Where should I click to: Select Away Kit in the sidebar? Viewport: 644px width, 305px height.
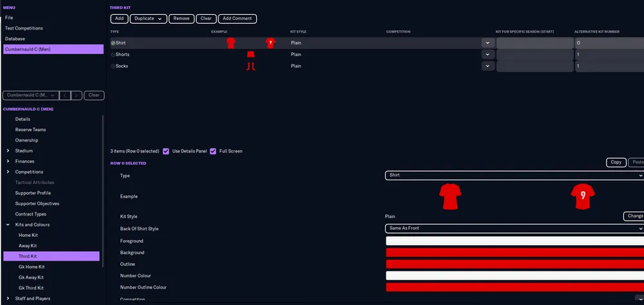pyautogui.click(x=28, y=246)
